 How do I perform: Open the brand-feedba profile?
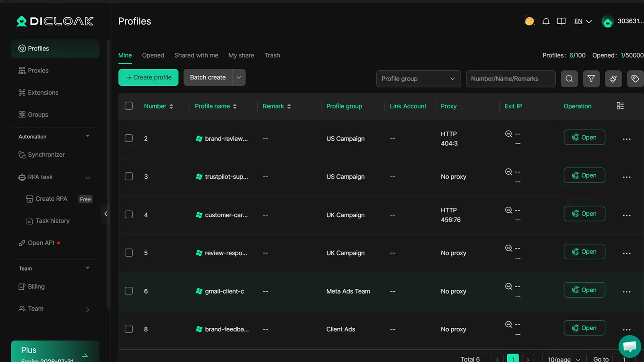(x=584, y=328)
